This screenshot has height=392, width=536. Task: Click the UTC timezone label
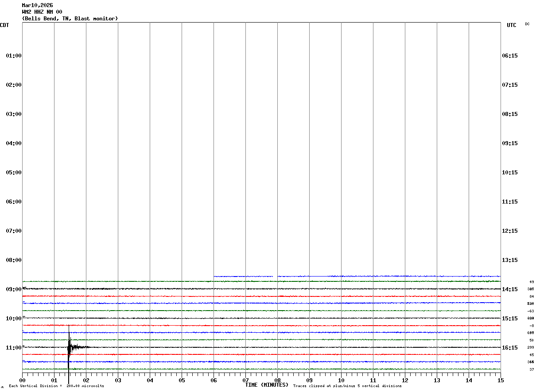(x=511, y=25)
